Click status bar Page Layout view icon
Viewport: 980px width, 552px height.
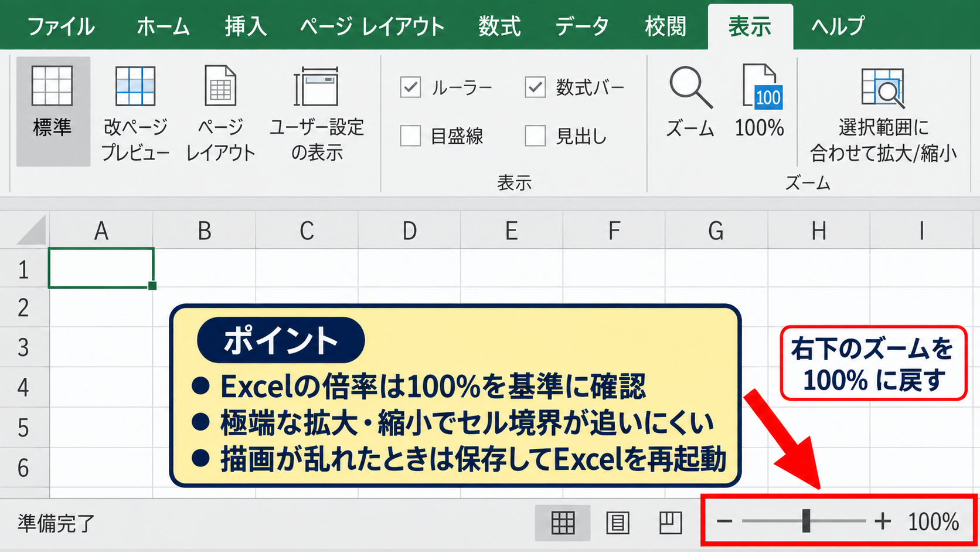tap(617, 522)
